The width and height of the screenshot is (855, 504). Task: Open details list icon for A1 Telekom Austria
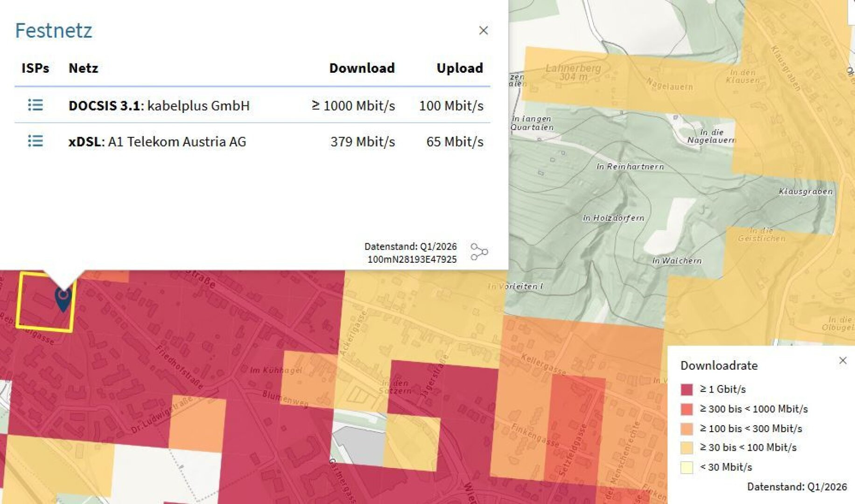click(35, 141)
